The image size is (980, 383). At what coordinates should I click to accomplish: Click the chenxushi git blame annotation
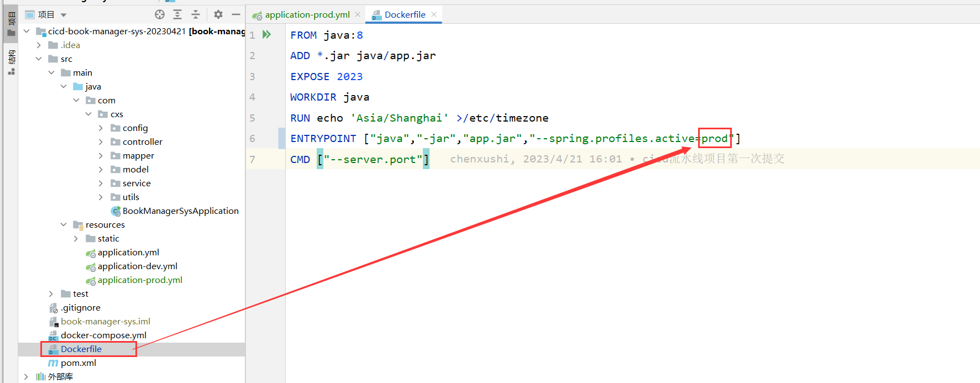617,159
